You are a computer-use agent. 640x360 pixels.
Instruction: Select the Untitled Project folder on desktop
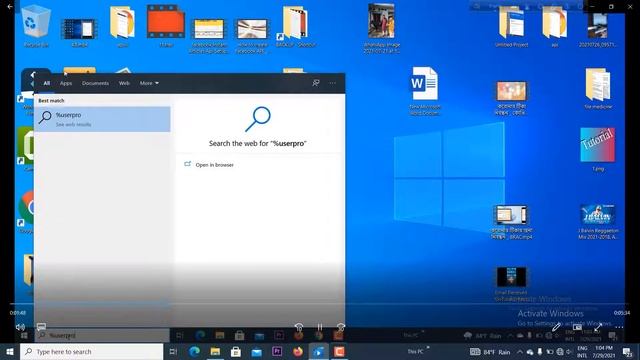pyautogui.click(x=511, y=27)
